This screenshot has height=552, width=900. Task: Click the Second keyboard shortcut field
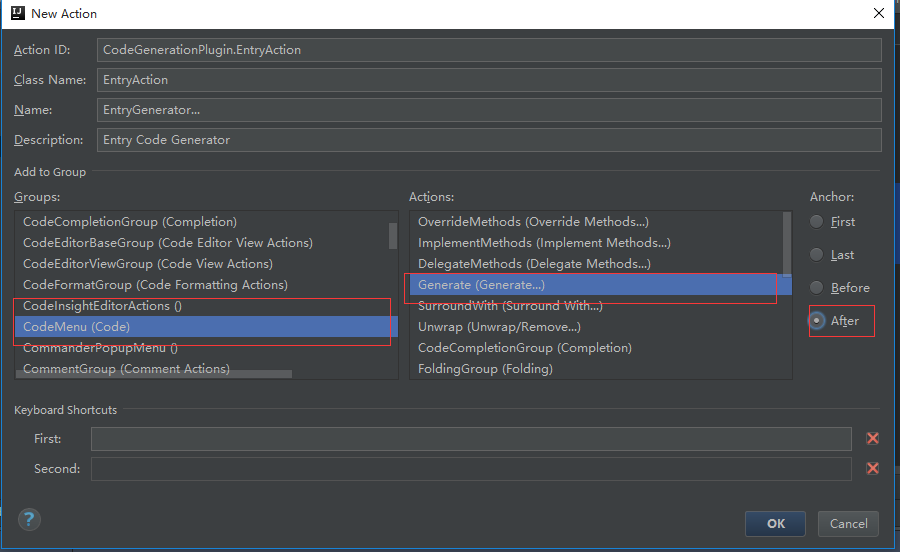(471, 469)
